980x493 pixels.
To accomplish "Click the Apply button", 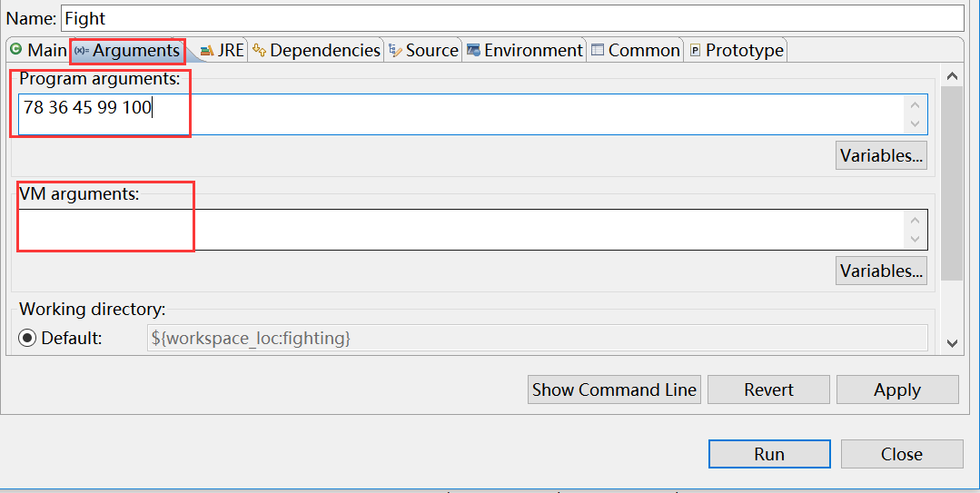I will pos(896,389).
